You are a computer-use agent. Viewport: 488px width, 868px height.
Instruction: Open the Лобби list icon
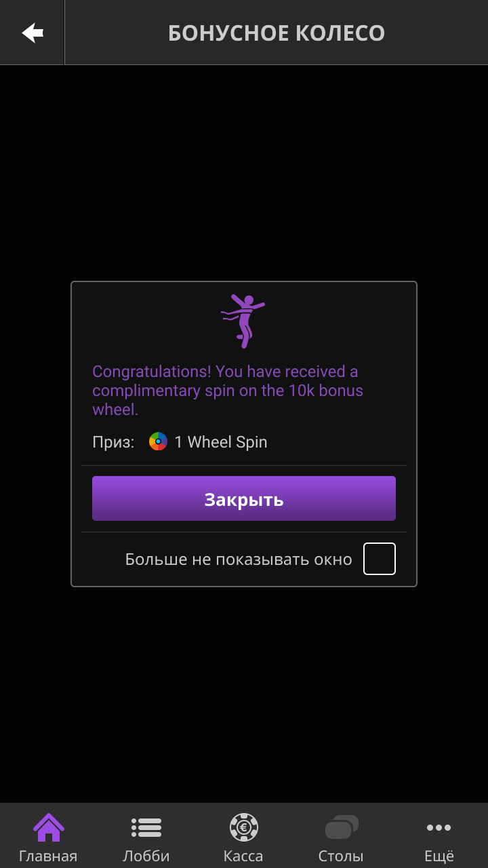pyautogui.click(x=146, y=827)
